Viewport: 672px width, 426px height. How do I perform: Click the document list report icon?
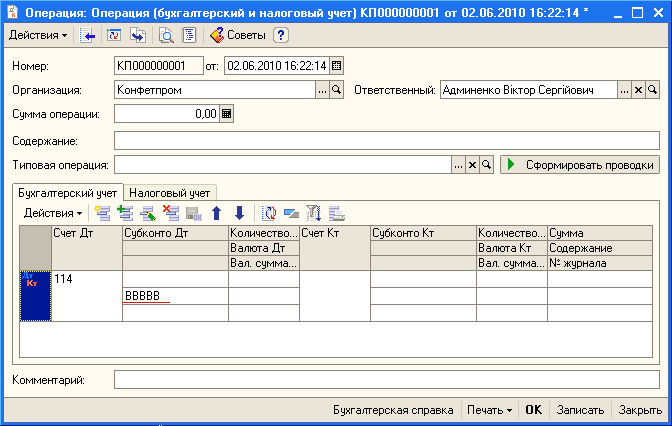tap(189, 36)
